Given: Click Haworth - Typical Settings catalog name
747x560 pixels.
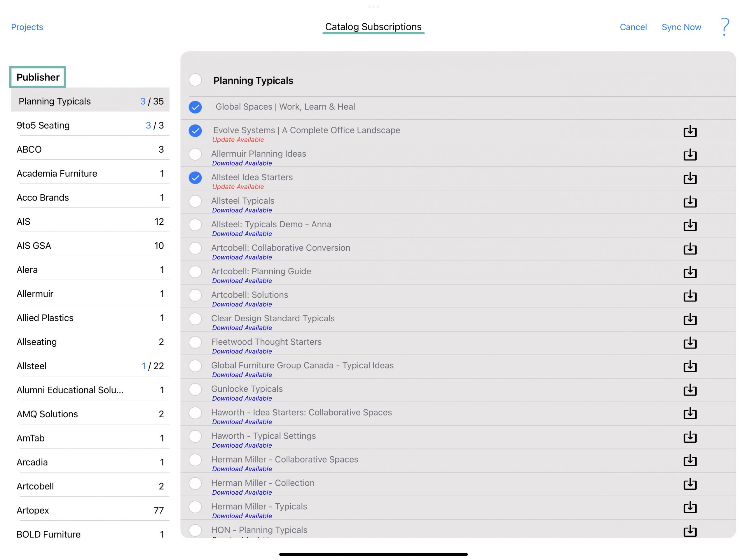Looking at the screenshot, I should point(263,436).
